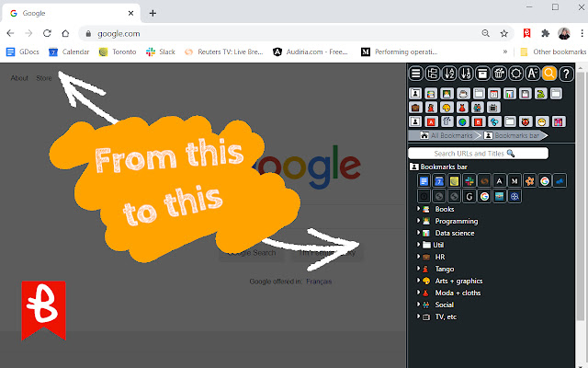This screenshot has width=588, height=368.
Task: Open Toronto bookmark in Chrome bookmarks bar
Action: coord(118,52)
